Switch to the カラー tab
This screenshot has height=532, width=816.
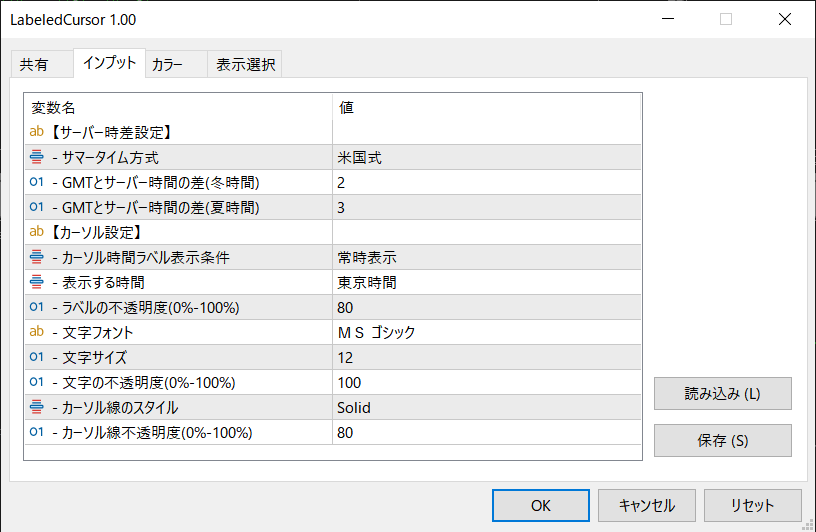[167, 65]
